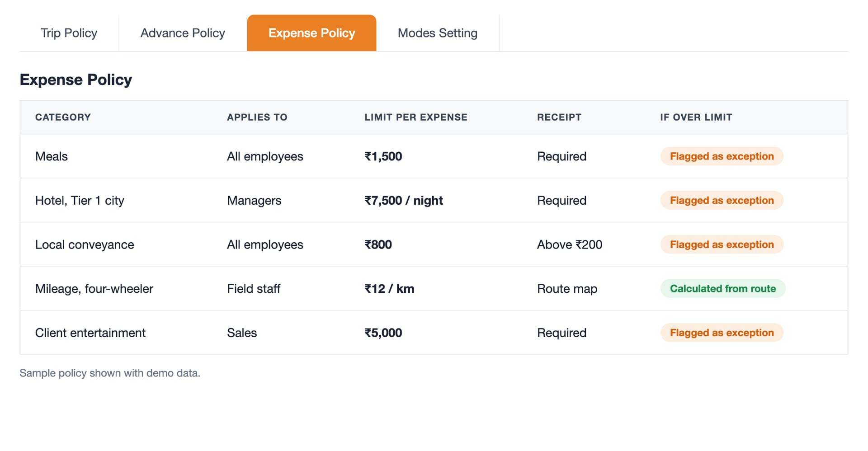The width and height of the screenshot is (868, 451).
Task: Click All employees in the Meals row
Action: click(265, 156)
